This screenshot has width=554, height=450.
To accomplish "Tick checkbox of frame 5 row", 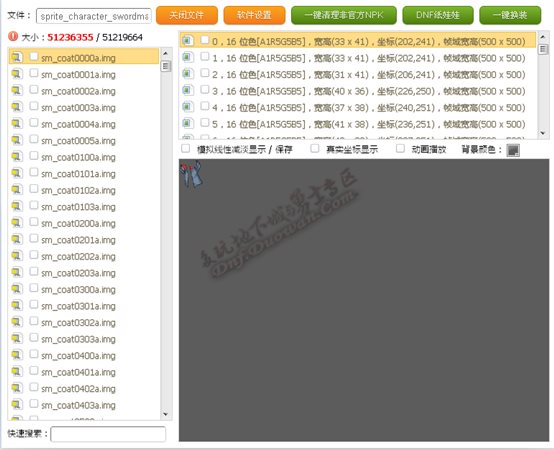I will pos(205,123).
